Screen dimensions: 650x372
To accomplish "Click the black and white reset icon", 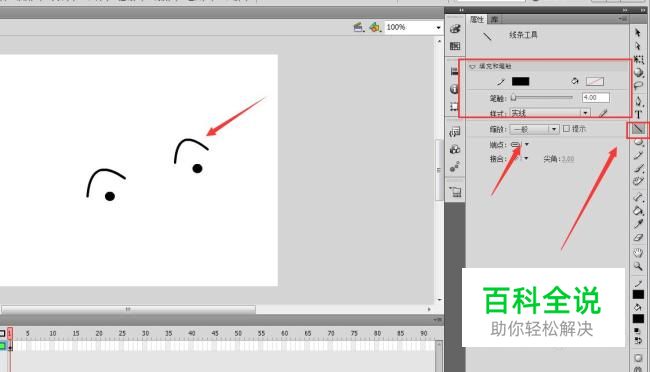I will point(638,331).
